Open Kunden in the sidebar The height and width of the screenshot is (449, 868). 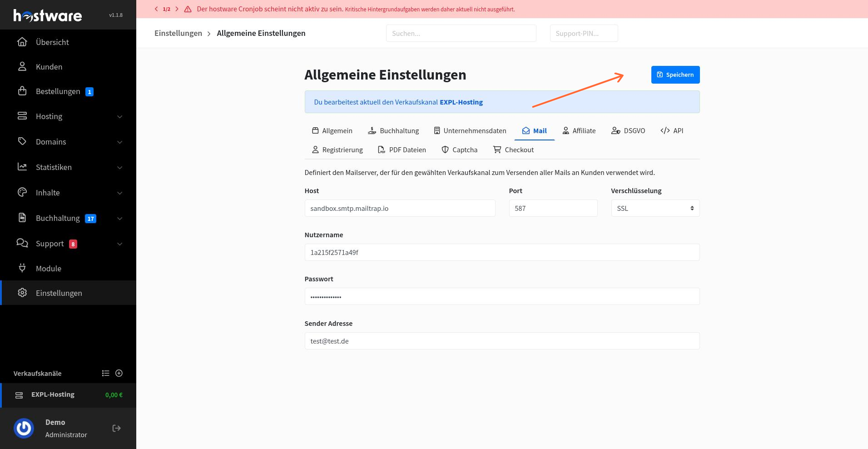68,66
